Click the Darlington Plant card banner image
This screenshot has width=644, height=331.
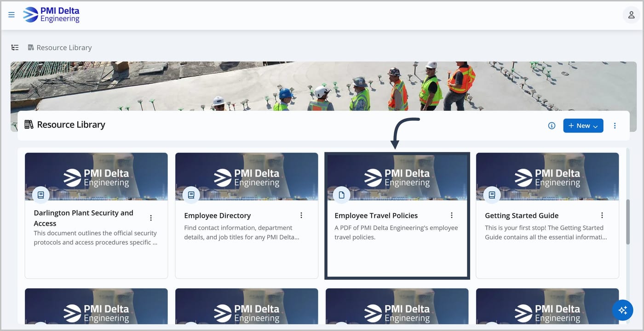point(96,177)
